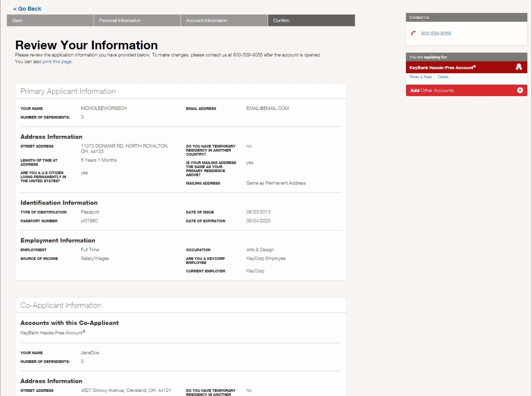Click the occupation value Arts & Design

pyautogui.click(x=260, y=250)
